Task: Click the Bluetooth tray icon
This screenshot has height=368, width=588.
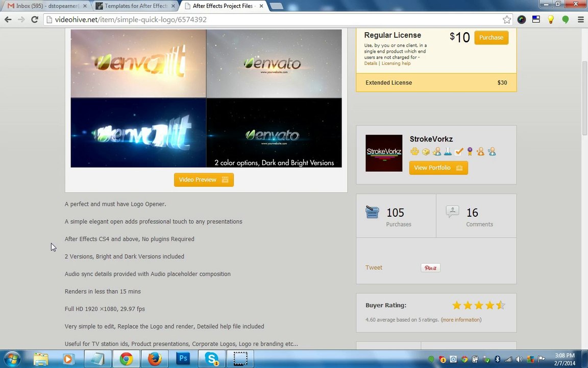Action: coord(497,359)
